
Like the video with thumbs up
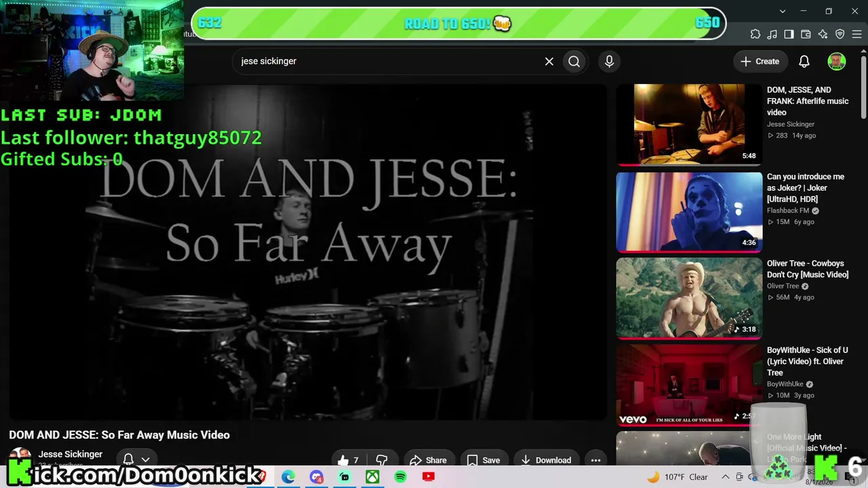point(349,460)
